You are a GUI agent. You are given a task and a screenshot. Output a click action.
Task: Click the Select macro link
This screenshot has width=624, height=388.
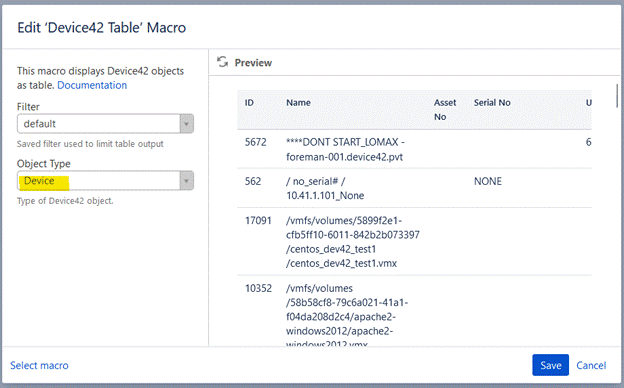click(39, 365)
